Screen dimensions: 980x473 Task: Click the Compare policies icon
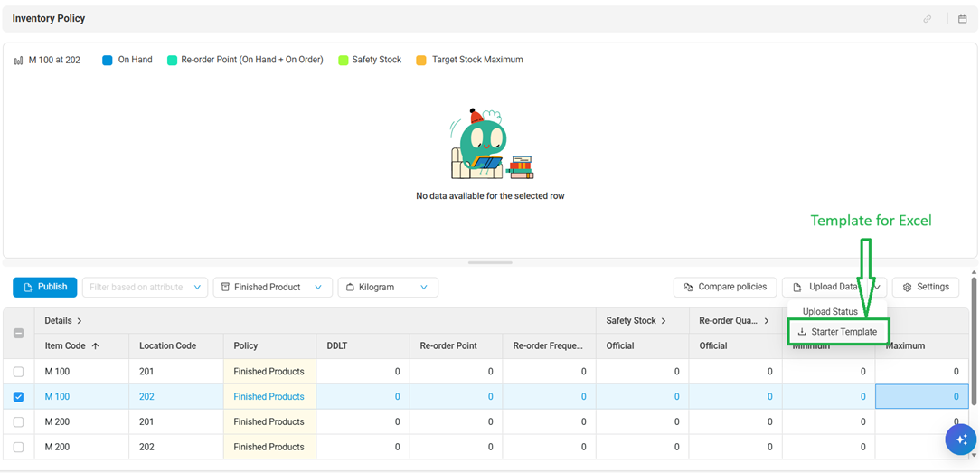pyautogui.click(x=689, y=288)
